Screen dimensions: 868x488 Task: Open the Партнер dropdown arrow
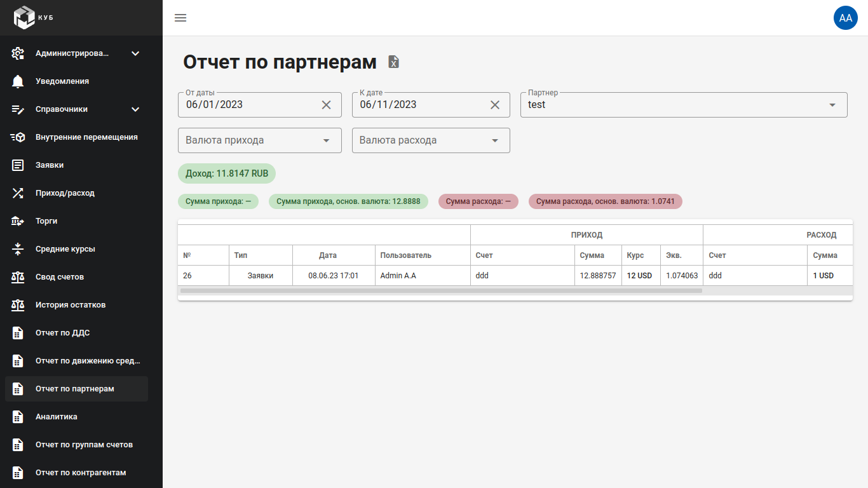tap(832, 105)
